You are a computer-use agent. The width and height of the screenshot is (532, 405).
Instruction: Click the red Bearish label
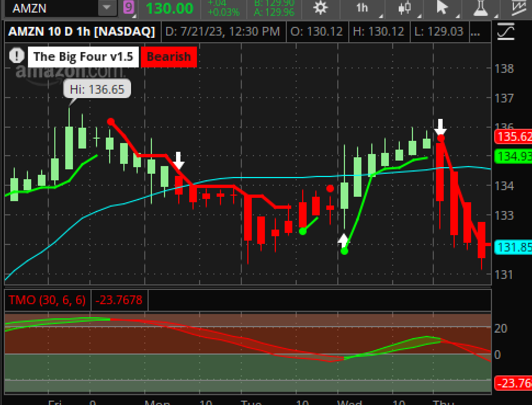[x=168, y=56]
